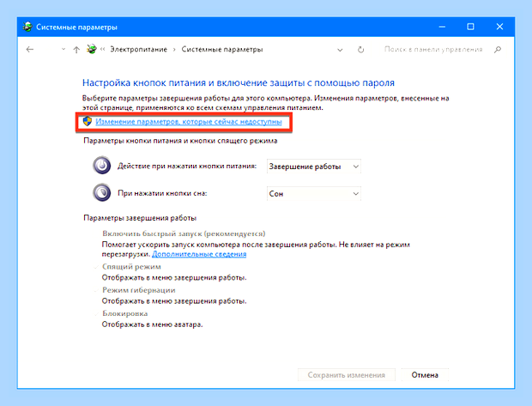Toggle the Спящий режим checkbox
The image size is (532, 406).
(x=97, y=267)
